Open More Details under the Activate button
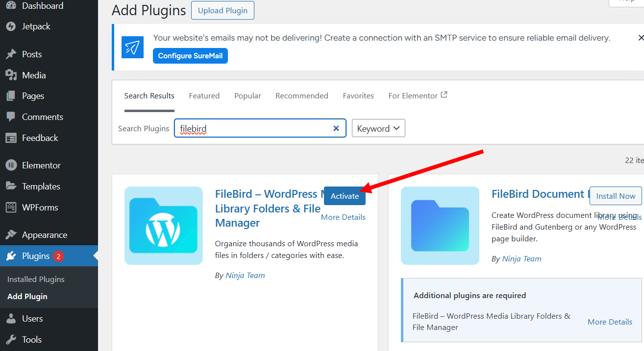 (x=343, y=217)
